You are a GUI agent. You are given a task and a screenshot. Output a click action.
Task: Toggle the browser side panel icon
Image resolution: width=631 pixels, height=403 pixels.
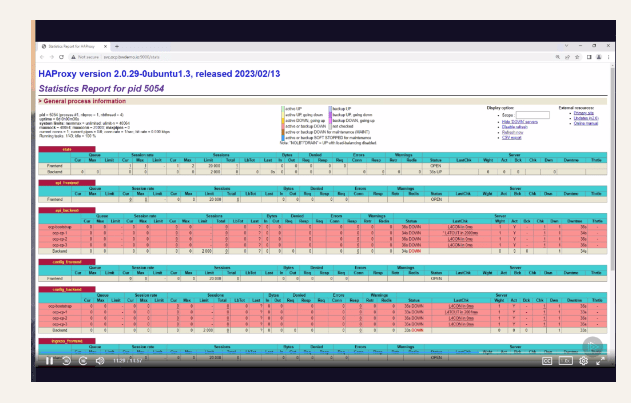589,57
